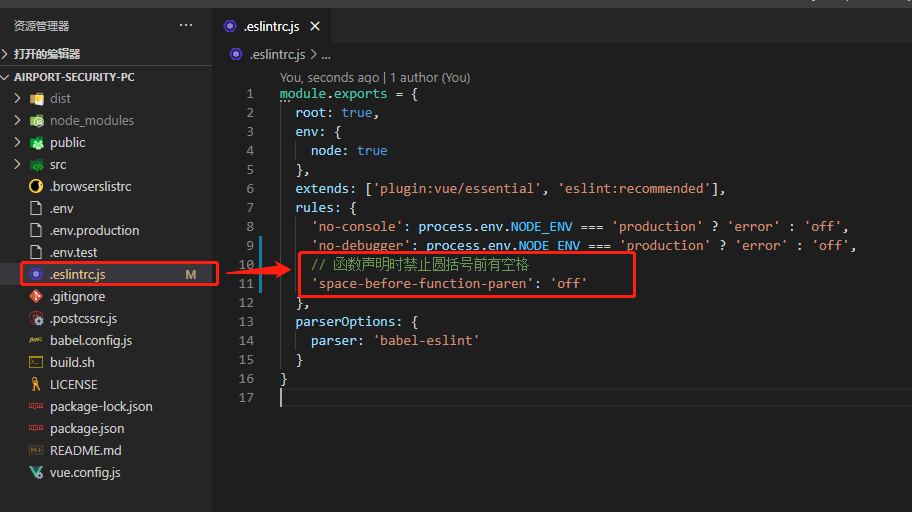Screen dimensions: 912x512
Task: Click the src folder icon
Action: click(x=37, y=165)
